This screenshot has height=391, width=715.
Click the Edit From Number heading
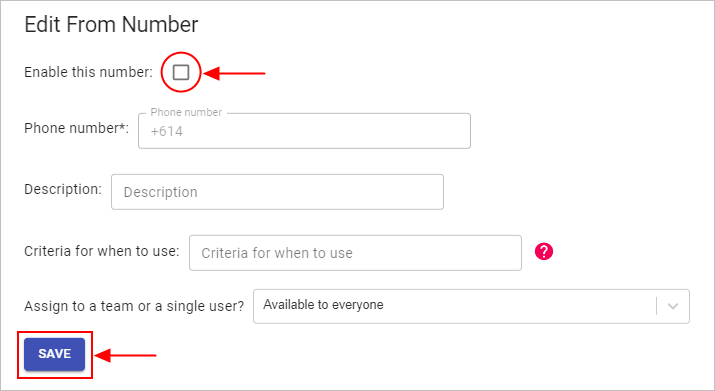pyautogui.click(x=111, y=24)
